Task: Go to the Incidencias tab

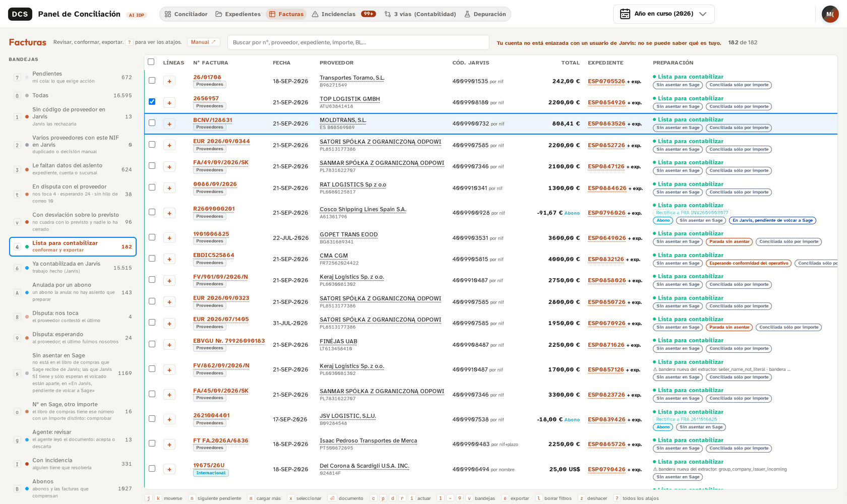Action: [344, 14]
